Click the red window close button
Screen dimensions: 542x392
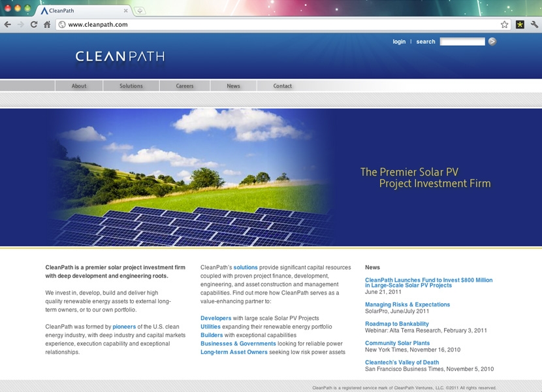click(8, 8)
